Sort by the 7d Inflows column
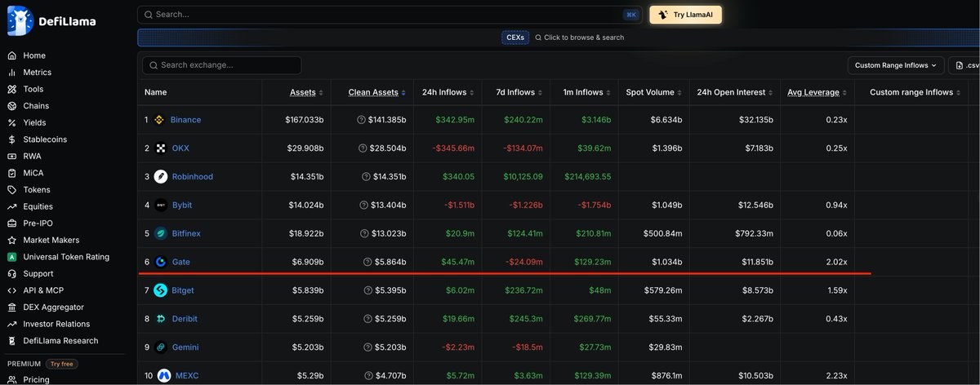The width and height of the screenshot is (980, 385). coord(518,92)
